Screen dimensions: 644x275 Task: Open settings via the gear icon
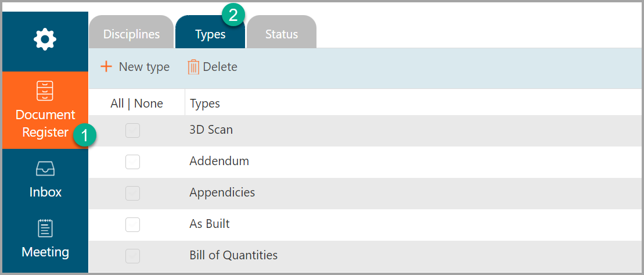click(45, 40)
